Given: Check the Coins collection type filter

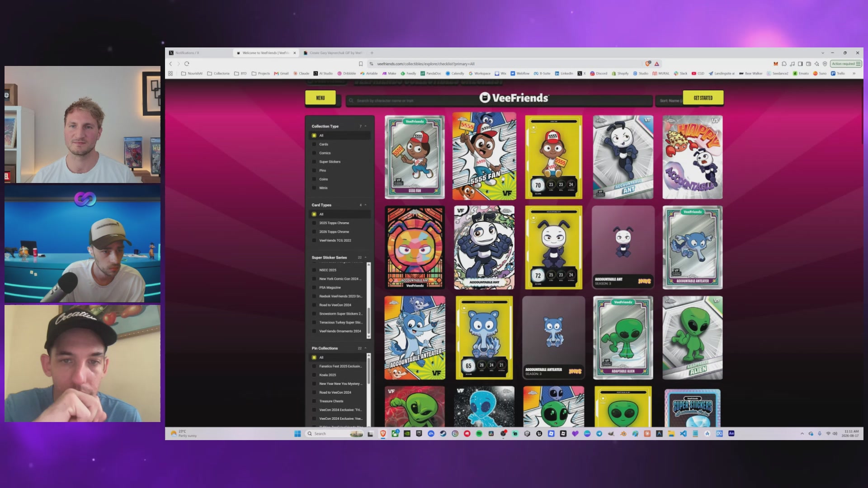Looking at the screenshot, I should point(314,179).
